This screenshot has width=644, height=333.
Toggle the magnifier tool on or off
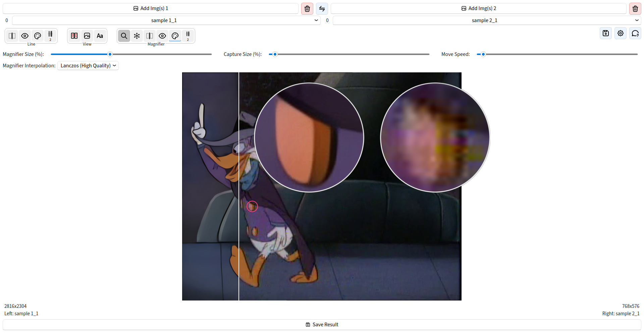point(124,36)
